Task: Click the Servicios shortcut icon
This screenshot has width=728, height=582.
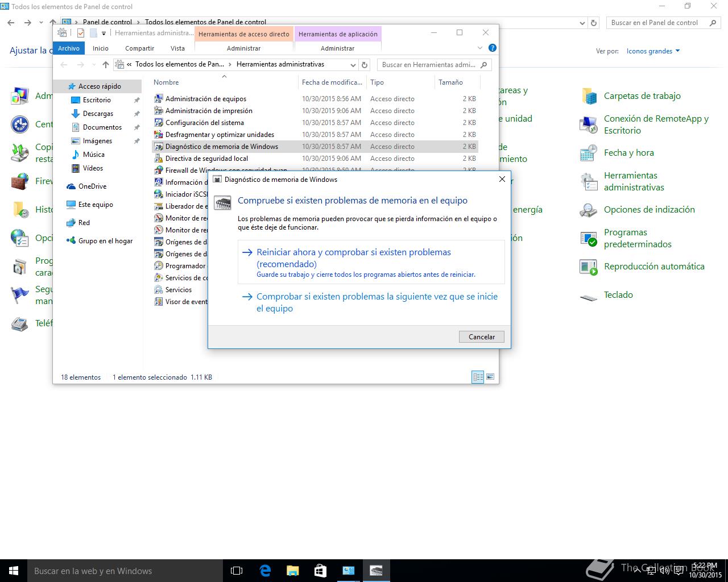Action: (159, 290)
